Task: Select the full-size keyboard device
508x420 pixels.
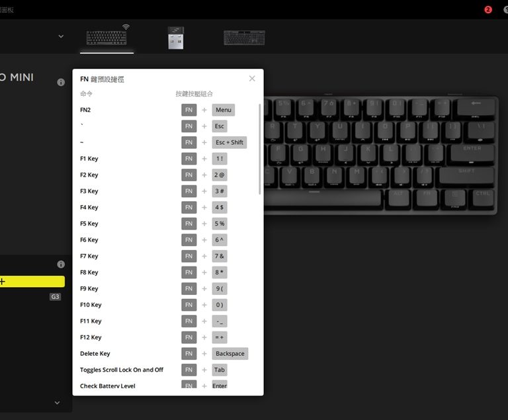Action: pyautogui.click(x=244, y=38)
